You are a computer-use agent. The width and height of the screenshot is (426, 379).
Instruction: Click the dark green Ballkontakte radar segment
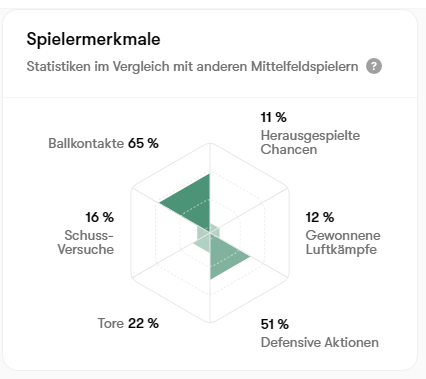[193, 202]
